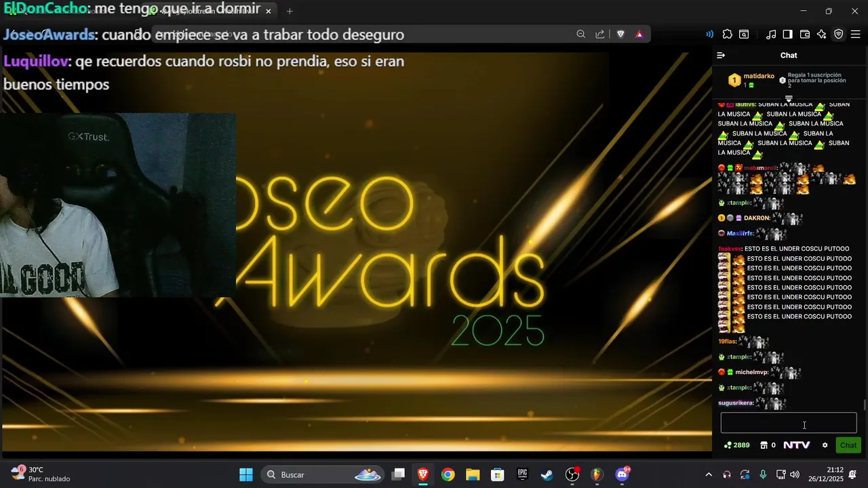Open the extensions puzzle icon
This screenshot has width=868, height=488.
(728, 34)
